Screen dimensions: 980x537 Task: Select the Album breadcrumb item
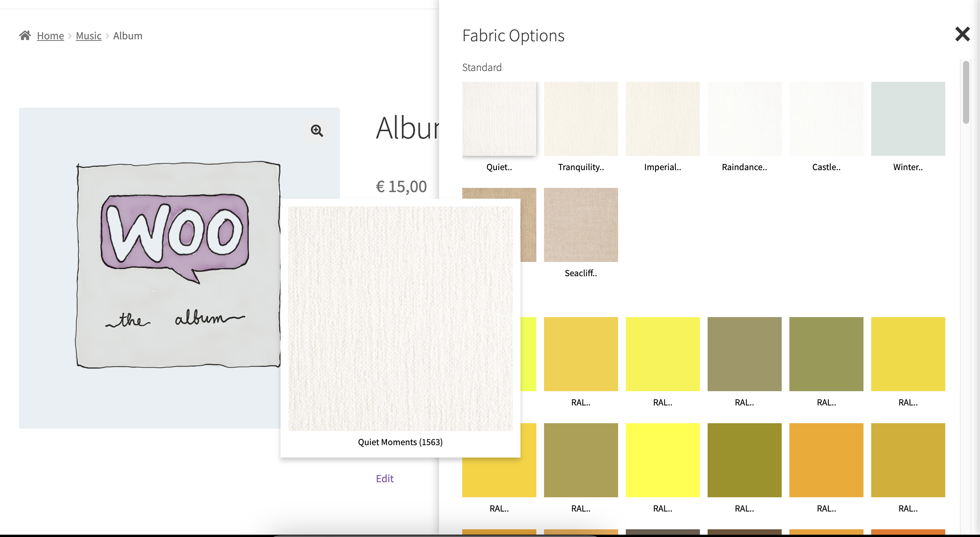click(x=128, y=35)
